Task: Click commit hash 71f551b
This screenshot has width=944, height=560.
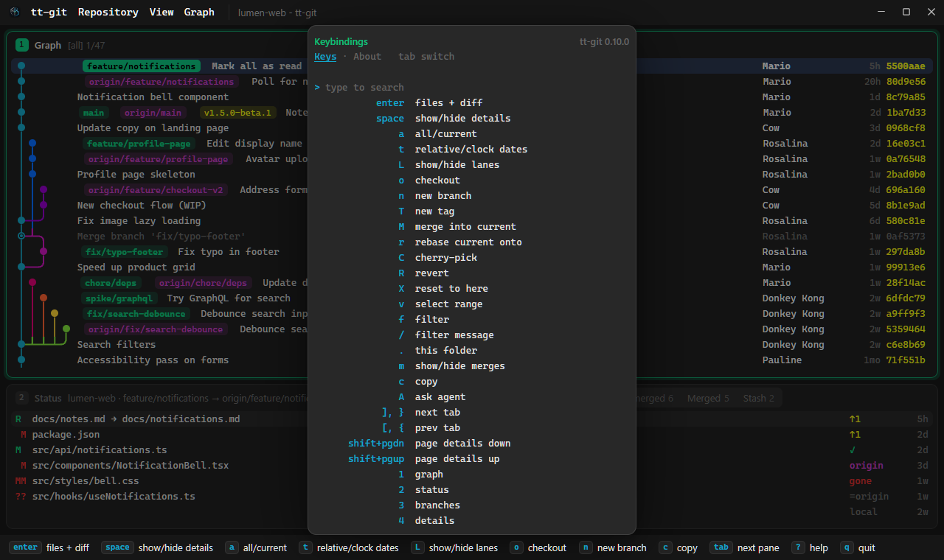Action: [x=906, y=360]
